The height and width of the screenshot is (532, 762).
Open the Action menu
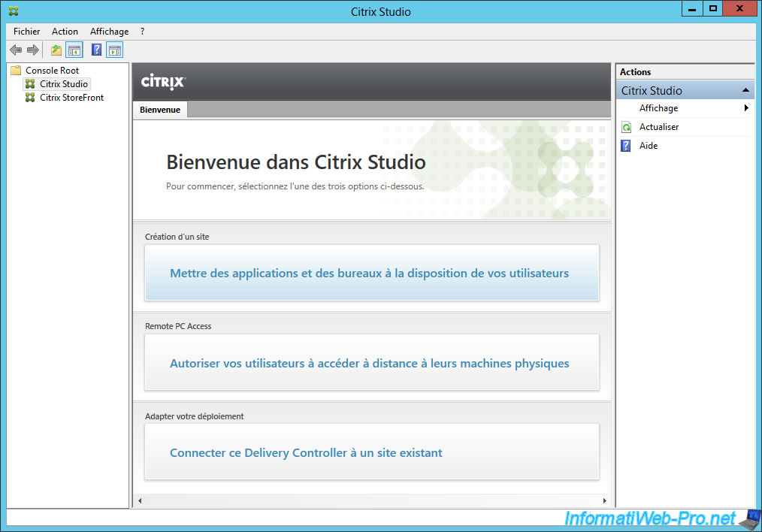tap(65, 32)
